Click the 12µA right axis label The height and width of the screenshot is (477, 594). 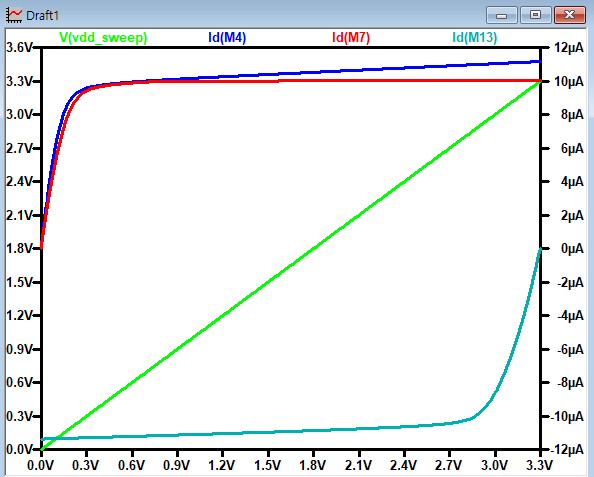click(568, 48)
